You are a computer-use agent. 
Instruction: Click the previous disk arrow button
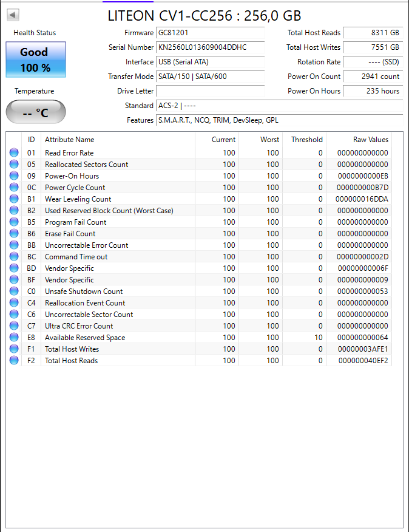tap(13, 15)
